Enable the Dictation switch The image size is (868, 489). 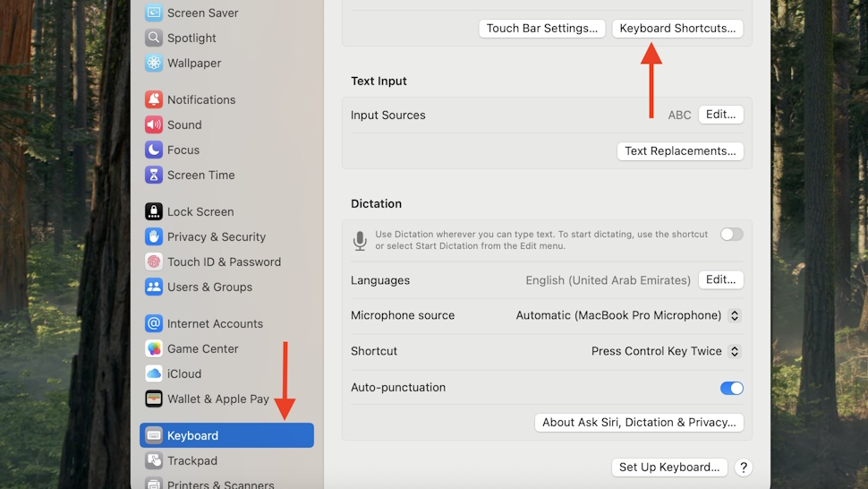point(731,235)
